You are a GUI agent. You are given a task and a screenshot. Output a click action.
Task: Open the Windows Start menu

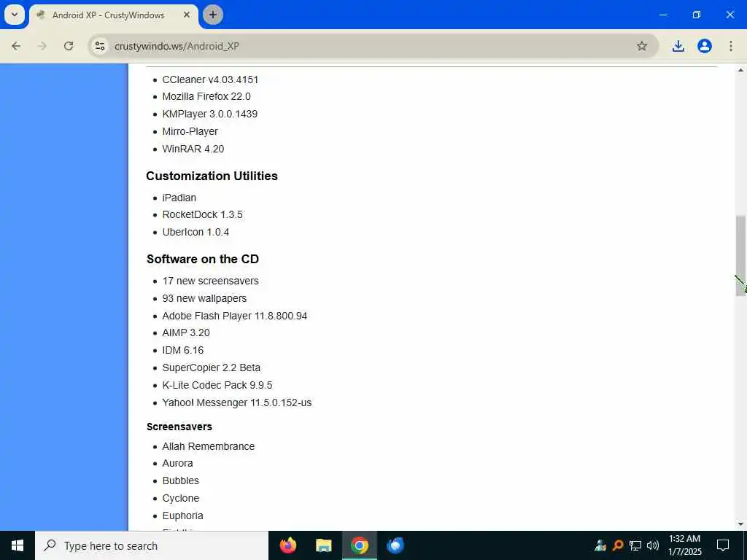(x=18, y=545)
